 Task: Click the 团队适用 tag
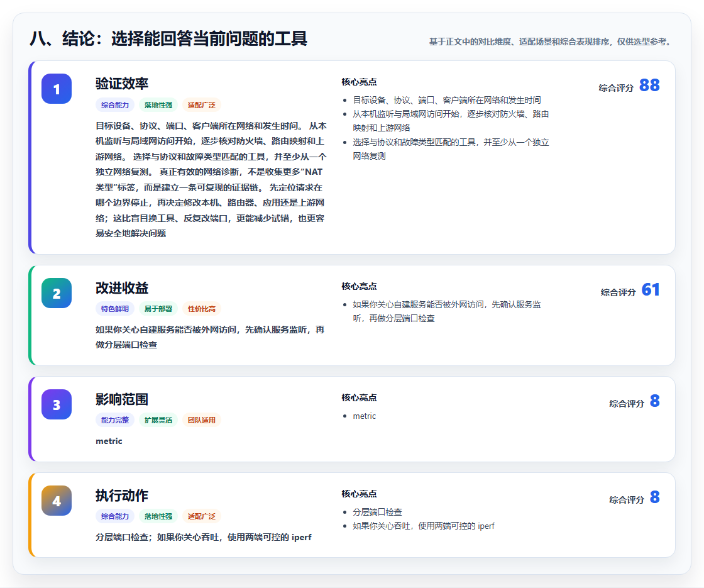(202, 421)
